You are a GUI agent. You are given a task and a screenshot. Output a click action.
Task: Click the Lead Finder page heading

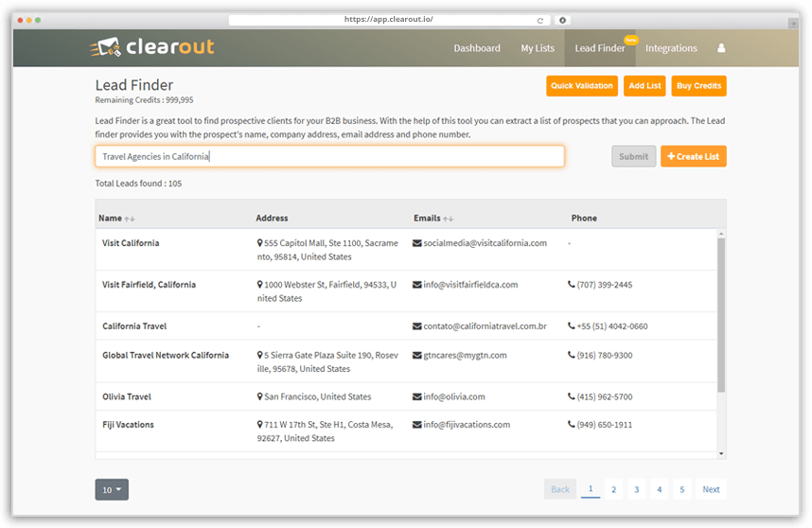(x=134, y=85)
